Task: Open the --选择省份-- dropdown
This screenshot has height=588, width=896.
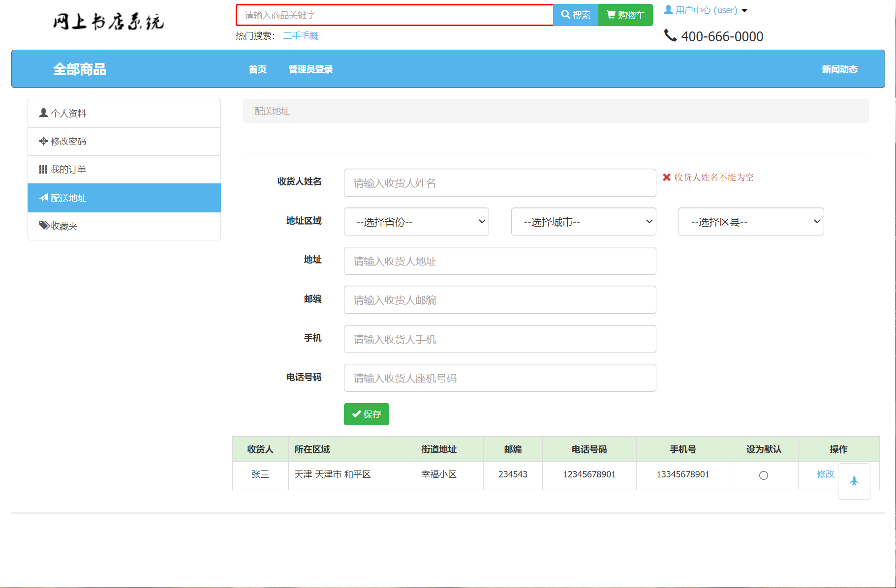Action: click(416, 222)
